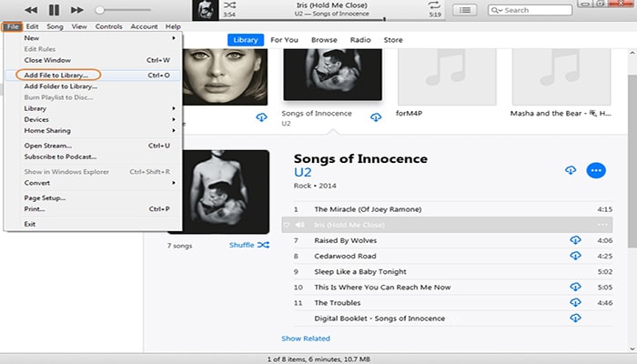The image size is (637, 364).
Task: Pause the currently playing song
Action: coord(54,10)
